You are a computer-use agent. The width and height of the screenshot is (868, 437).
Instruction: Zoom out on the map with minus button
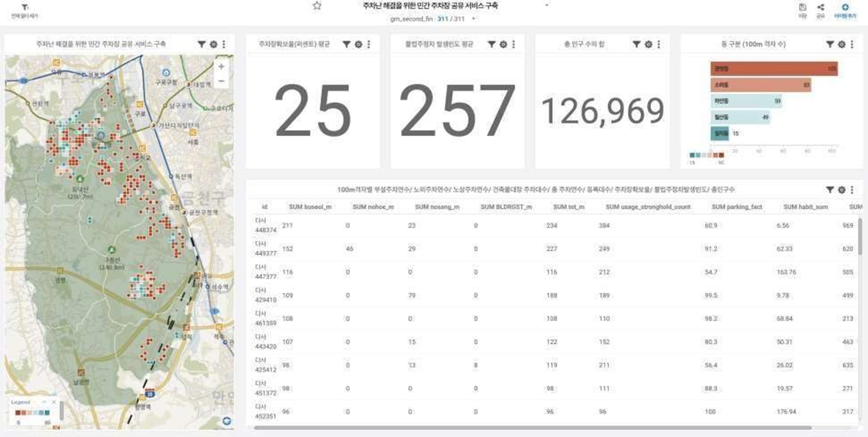221,81
